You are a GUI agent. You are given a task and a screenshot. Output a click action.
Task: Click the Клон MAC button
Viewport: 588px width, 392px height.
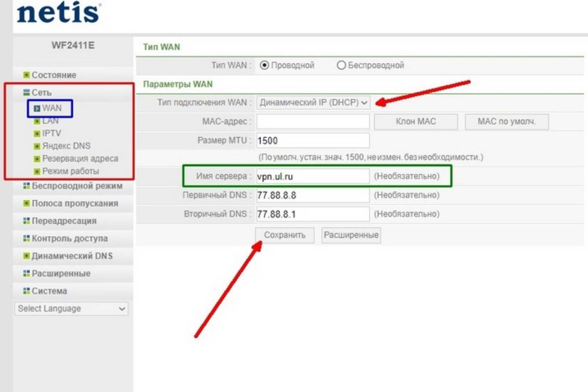416,122
